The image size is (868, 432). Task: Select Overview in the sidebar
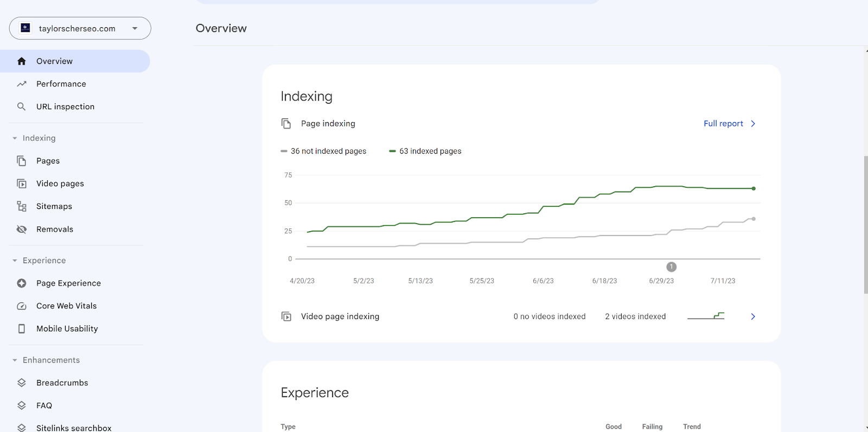[75, 61]
